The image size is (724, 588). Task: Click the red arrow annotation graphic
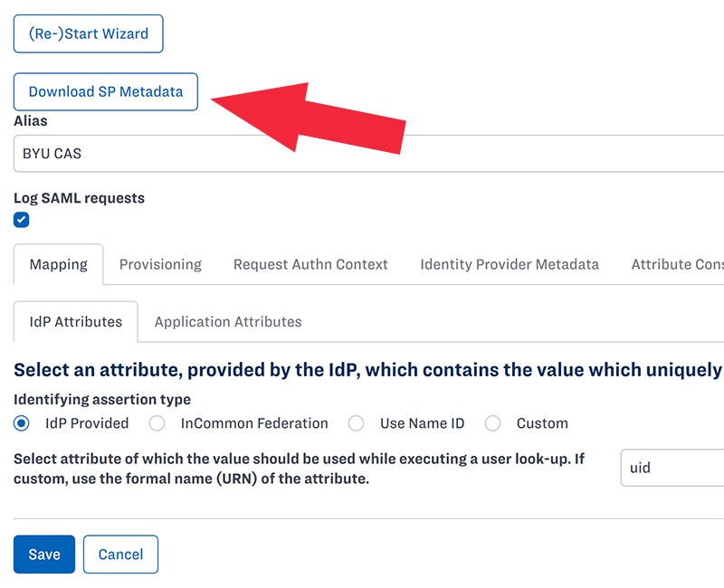[x=308, y=116]
